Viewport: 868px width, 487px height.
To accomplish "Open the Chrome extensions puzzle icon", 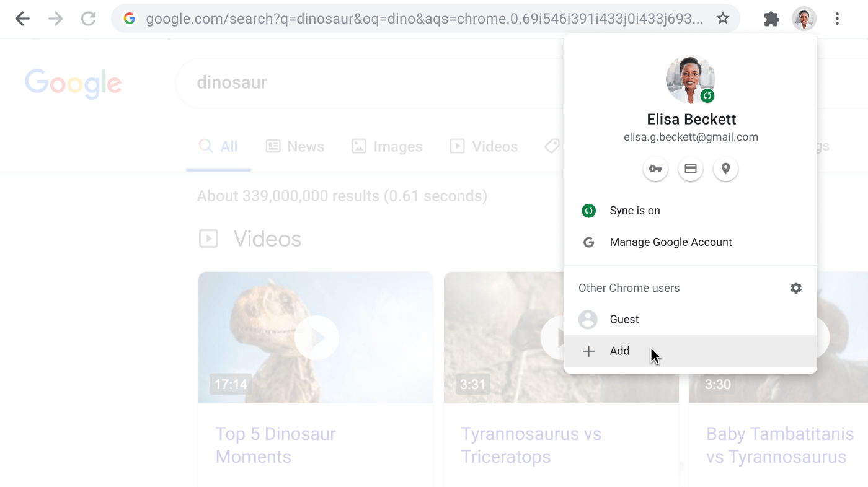I will (771, 19).
